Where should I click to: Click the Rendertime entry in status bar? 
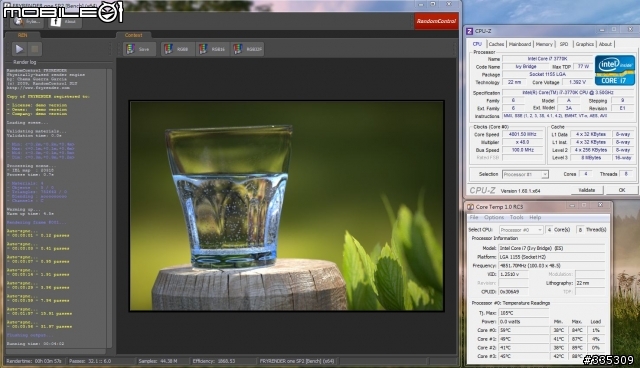pos(35,361)
